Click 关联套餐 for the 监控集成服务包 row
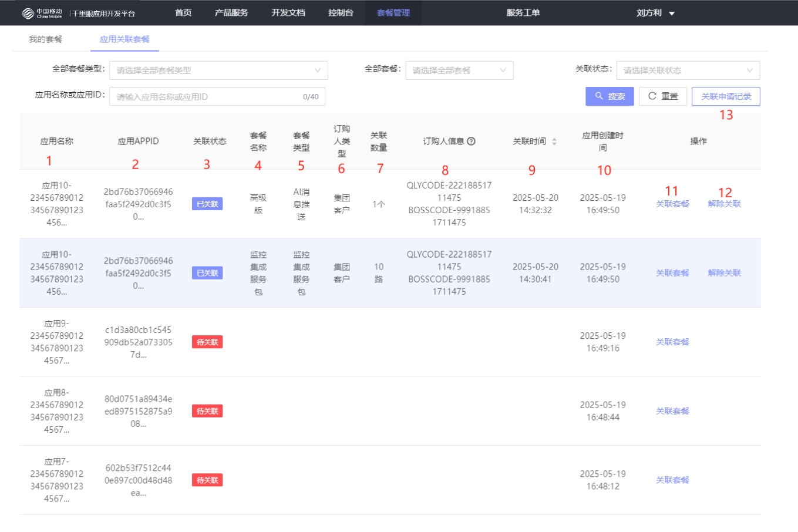Viewport: 798px width, 532px height. [x=672, y=273]
